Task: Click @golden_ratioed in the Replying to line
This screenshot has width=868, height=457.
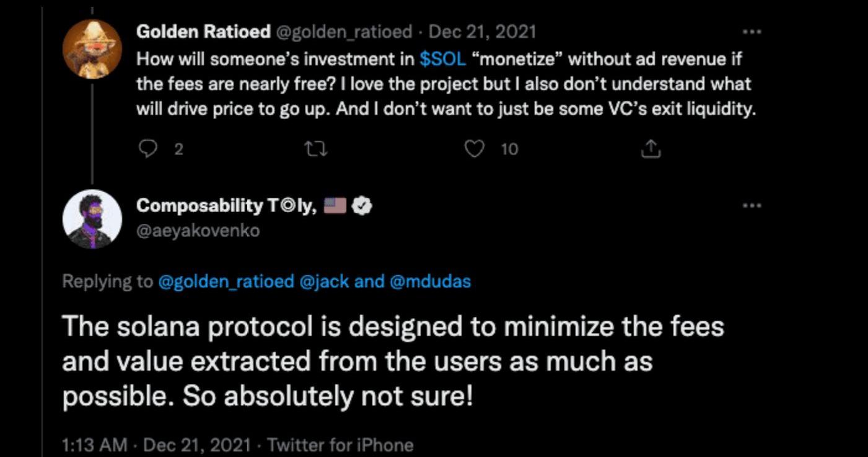Action: click(x=226, y=282)
